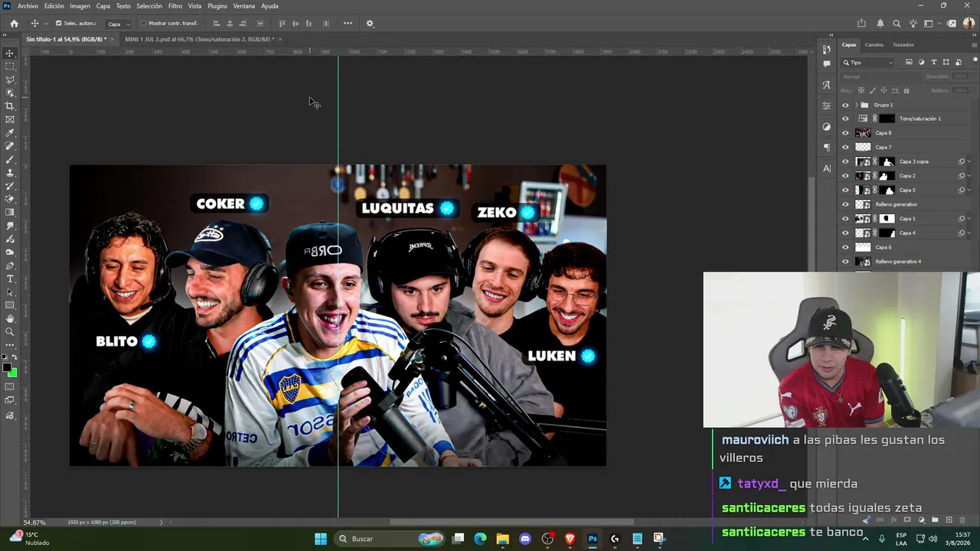Image resolution: width=980 pixels, height=551 pixels.
Task: Switch to the Trazados tab
Action: pos(903,44)
